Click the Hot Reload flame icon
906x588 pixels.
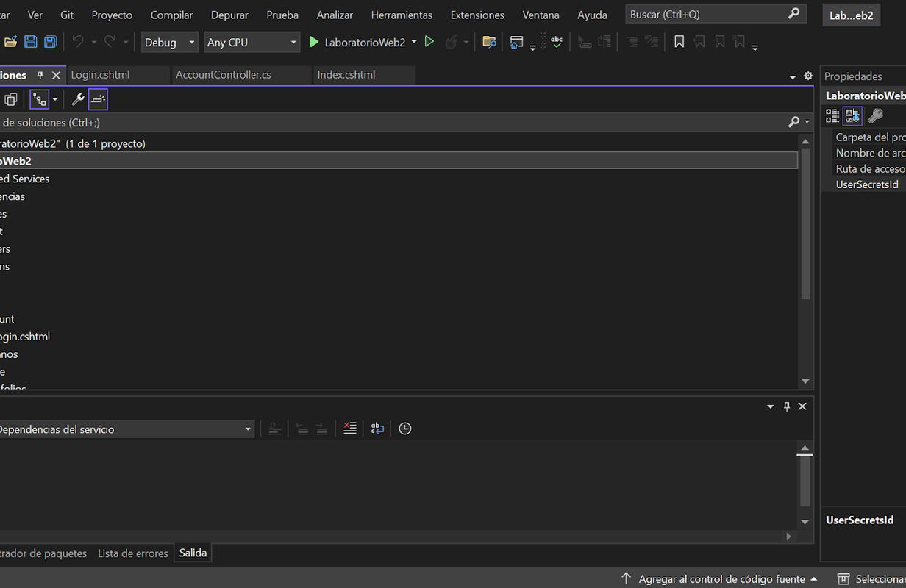pyautogui.click(x=452, y=42)
